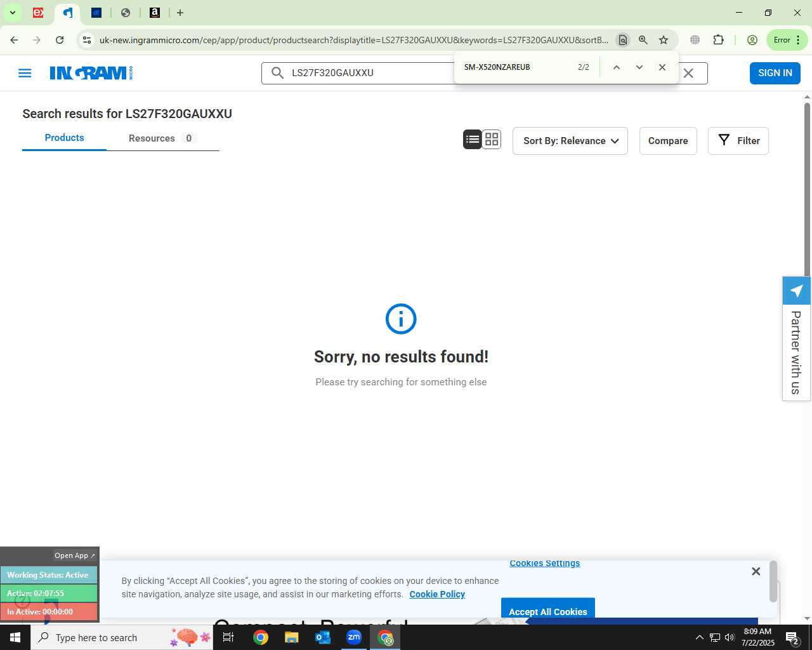Go to next find-in-page match
The height and width of the screenshot is (650, 812).
coord(639,67)
